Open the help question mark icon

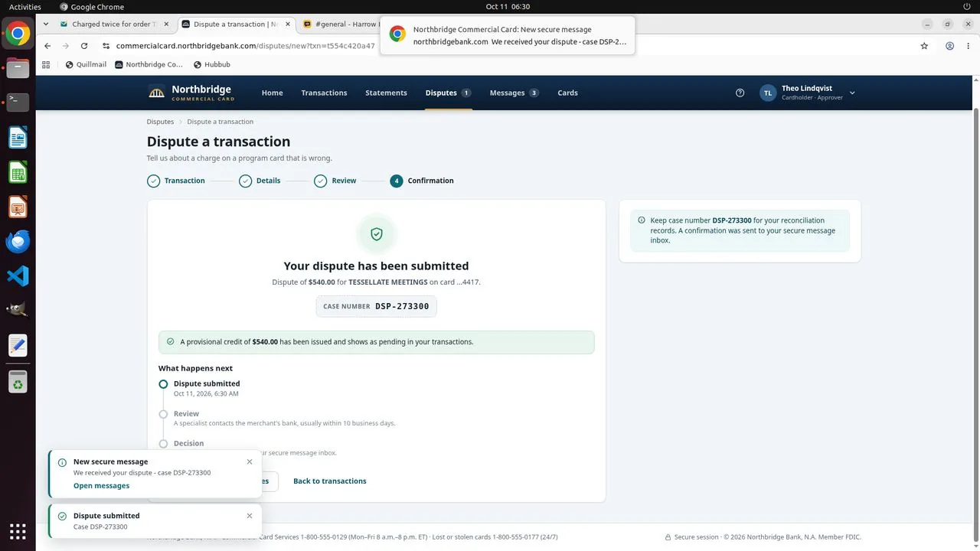(740, 93)
